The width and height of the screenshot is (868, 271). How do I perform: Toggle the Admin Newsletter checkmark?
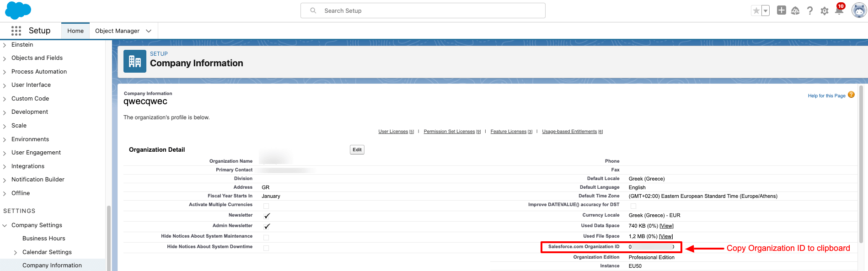pos(267,226)
